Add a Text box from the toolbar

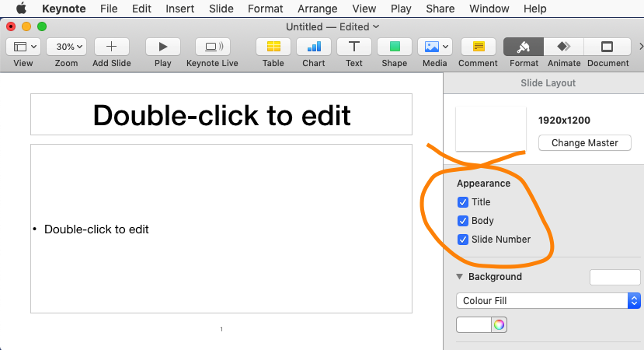(x=354, y=47)
